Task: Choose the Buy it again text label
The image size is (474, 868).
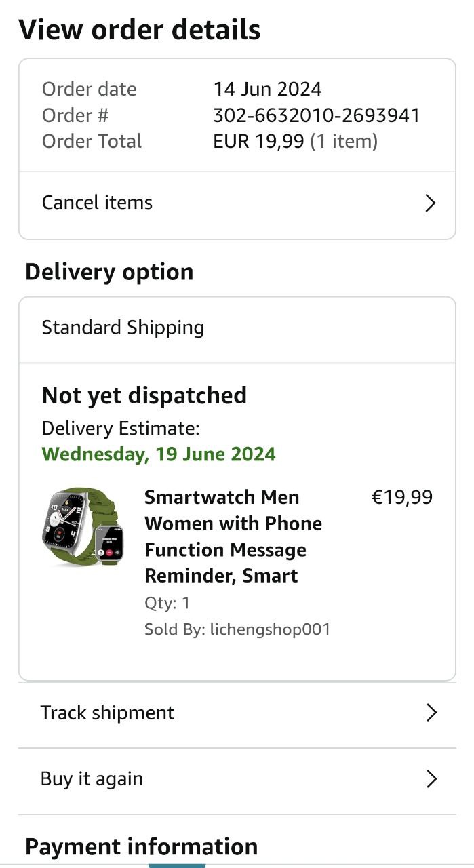Action: (92, 779)
